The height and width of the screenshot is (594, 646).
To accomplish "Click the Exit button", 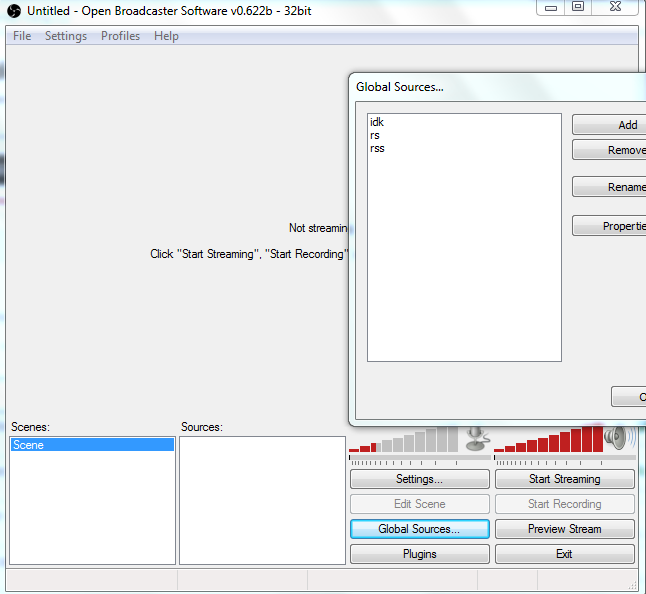I will point(564,554).
